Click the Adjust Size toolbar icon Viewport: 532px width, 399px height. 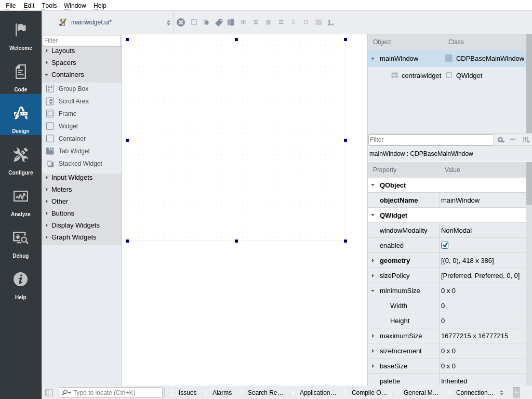coord(331,22)
